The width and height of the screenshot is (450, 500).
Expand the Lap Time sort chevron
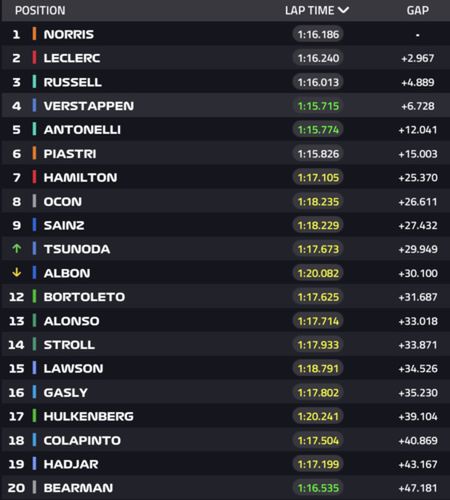point(343,10)
